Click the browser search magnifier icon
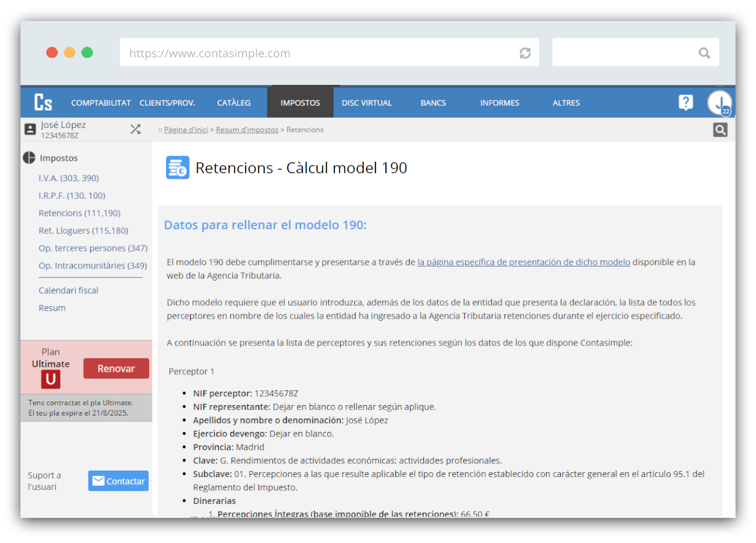 [x=705, y=53]
